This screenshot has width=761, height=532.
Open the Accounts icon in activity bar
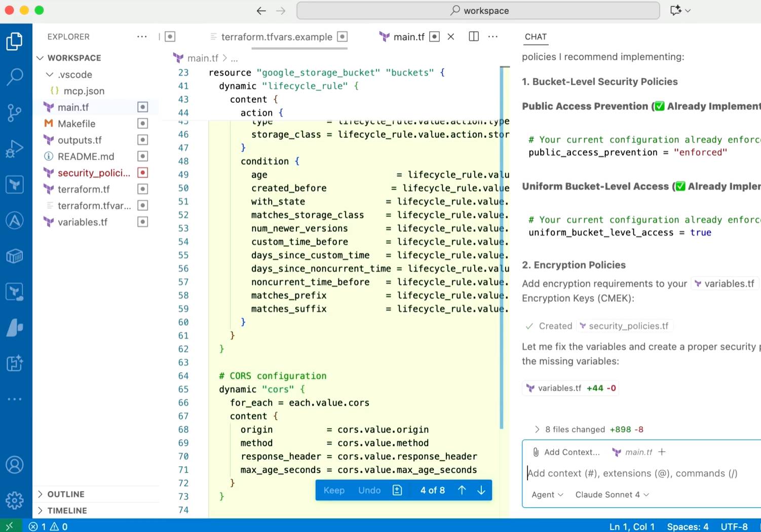tap(15, 465)
